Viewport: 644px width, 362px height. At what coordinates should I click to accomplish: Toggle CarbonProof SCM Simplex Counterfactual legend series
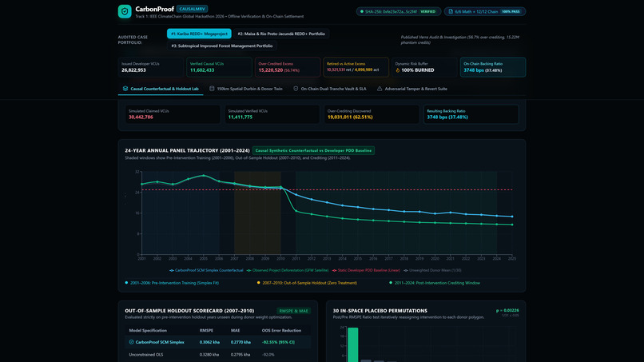[206, 270]
